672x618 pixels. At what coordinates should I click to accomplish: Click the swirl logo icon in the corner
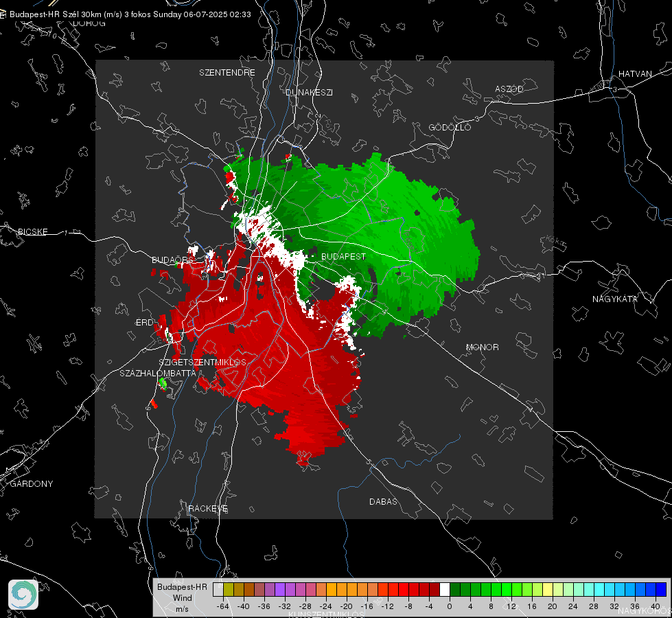(23, 595)
